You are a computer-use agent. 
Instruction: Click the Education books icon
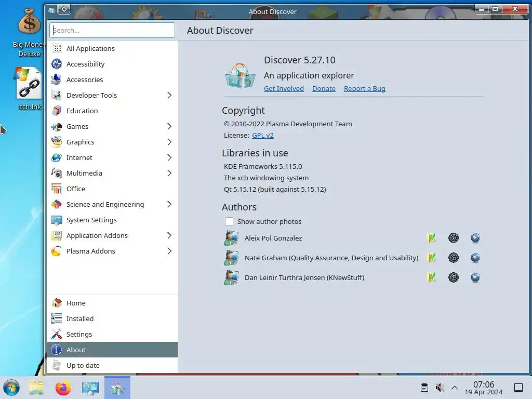(57, 111)
